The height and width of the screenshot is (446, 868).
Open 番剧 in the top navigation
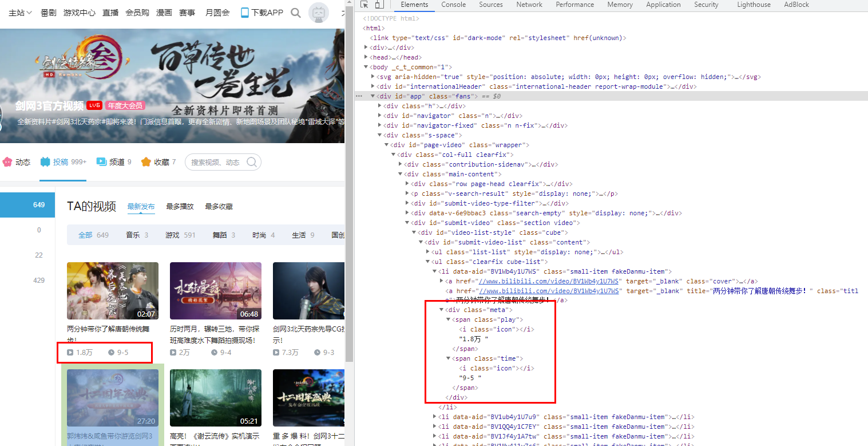coord(48,13)
